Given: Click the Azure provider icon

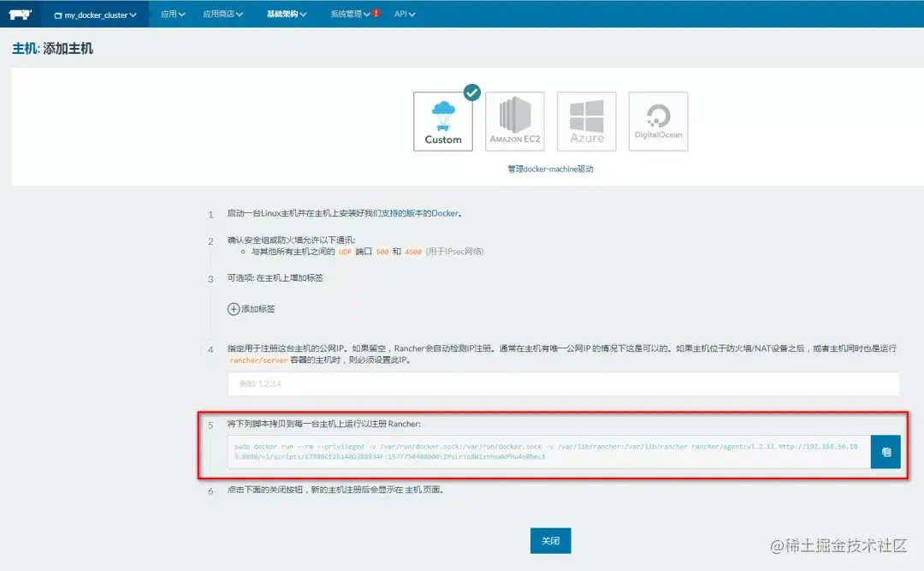Looking at the screenshot, I should click(x=586, y=120).
